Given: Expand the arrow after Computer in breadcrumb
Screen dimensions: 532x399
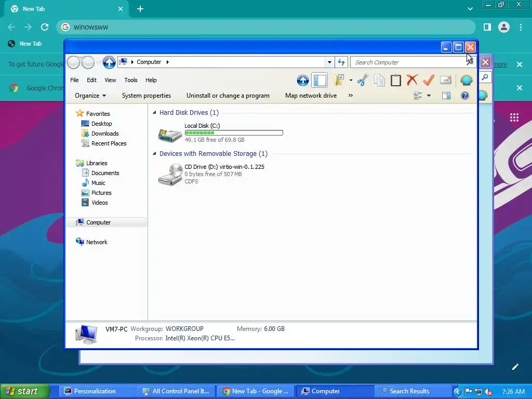Looking at the screenshot, I should pyautogui.click(x=168, y=62).
